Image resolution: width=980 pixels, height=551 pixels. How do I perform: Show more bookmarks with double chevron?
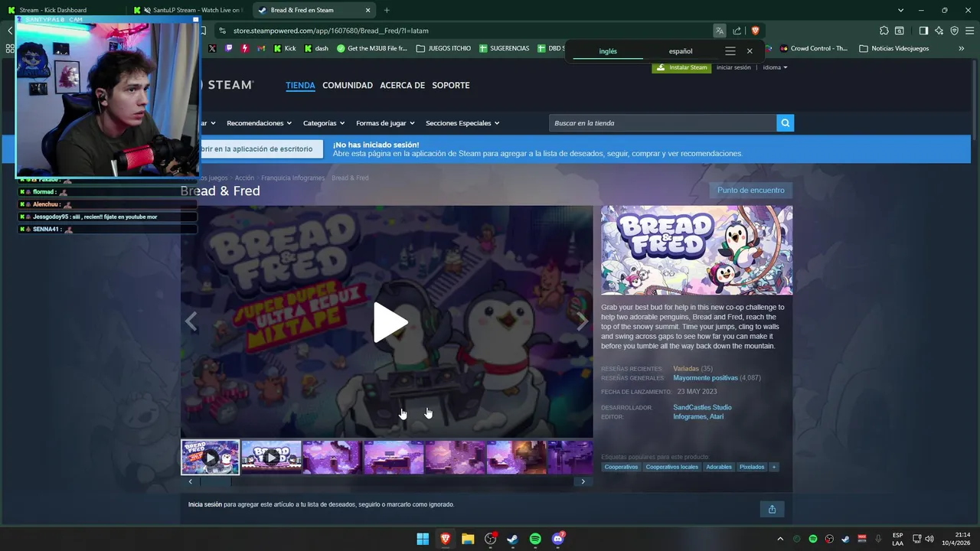click(962, 48)
